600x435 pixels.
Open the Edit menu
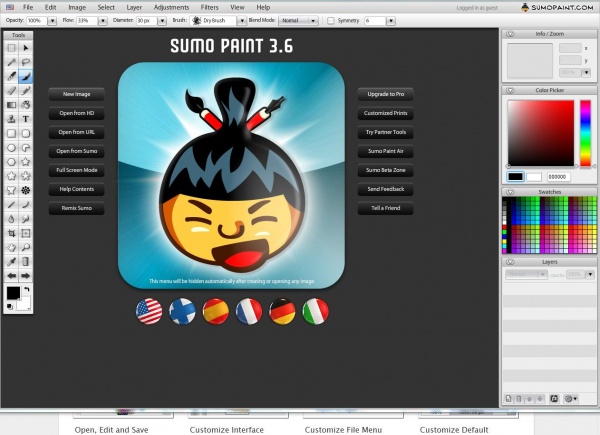(50, 7)
